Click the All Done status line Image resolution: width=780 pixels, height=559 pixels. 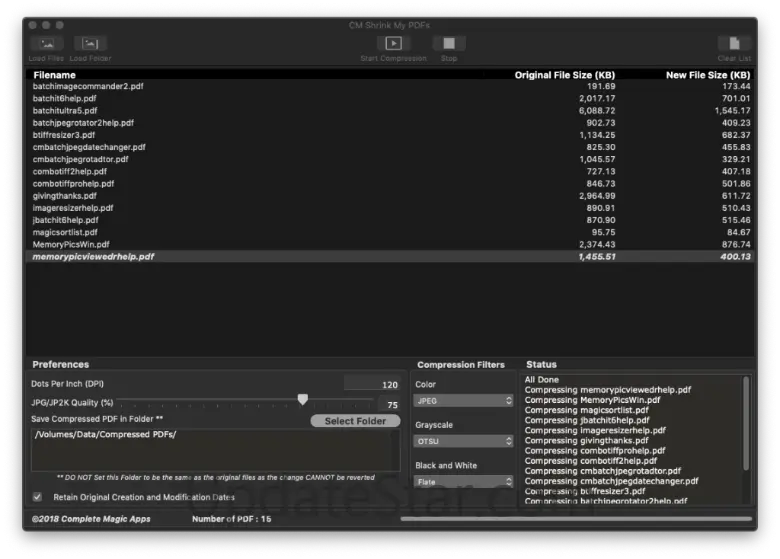click(542, 380)
